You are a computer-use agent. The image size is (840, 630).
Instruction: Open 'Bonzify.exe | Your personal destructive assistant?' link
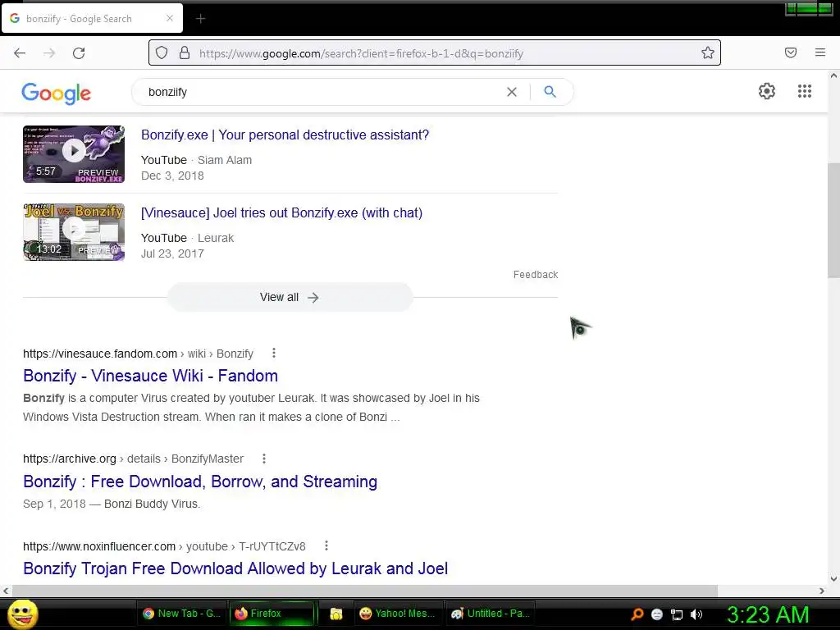coord(285,135)
